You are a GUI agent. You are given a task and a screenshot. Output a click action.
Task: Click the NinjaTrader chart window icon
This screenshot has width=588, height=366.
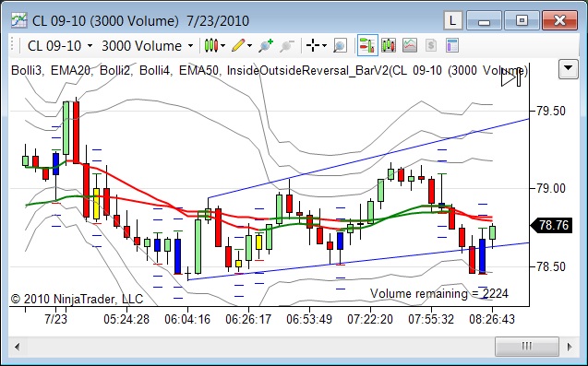pyautogui.click(x=18, y=20)
